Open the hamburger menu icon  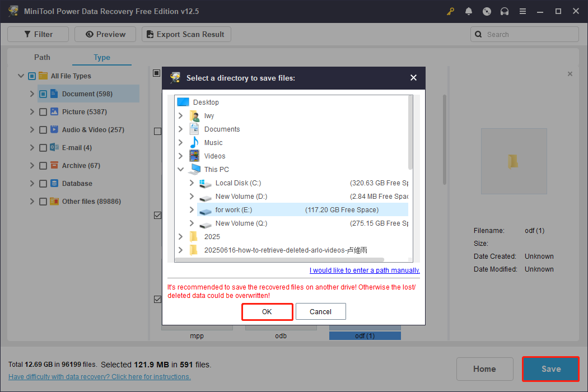click(522, 11)
